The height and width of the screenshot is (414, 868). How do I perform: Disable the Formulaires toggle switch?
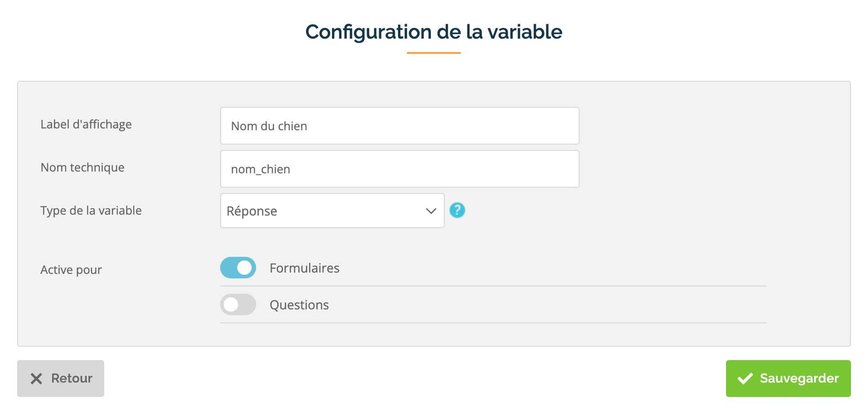coord(238,268)
